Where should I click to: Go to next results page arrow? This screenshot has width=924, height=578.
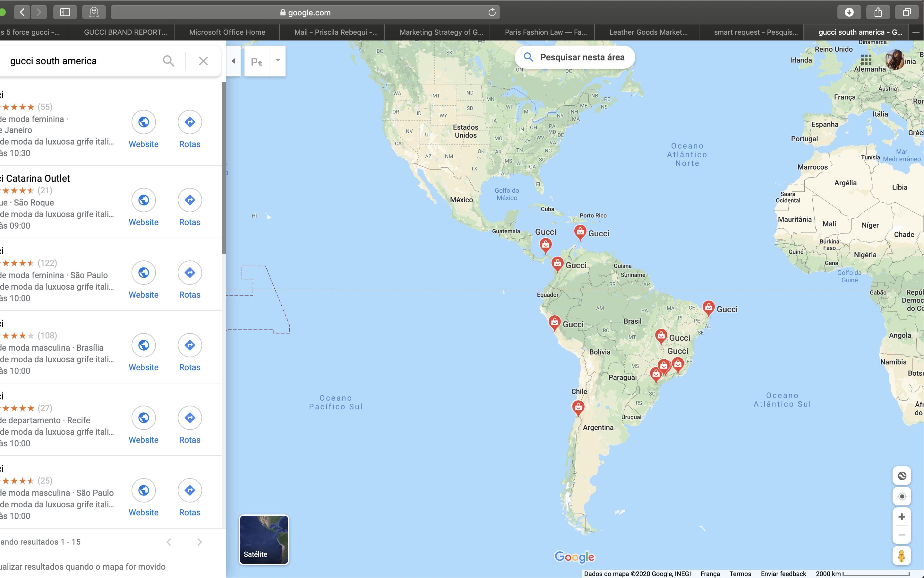coord(199,542)
